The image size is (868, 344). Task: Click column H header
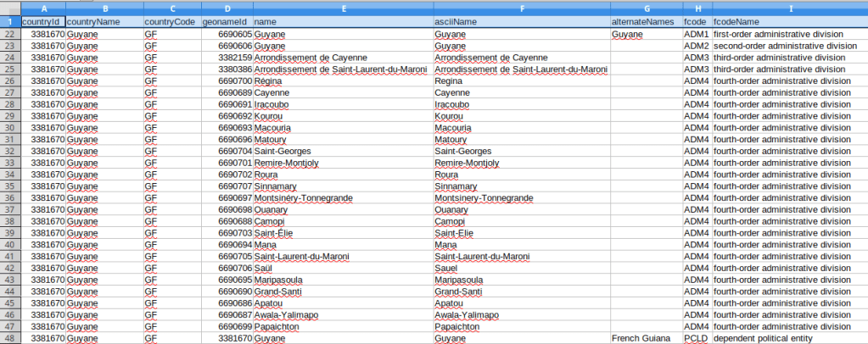(697, 7)
